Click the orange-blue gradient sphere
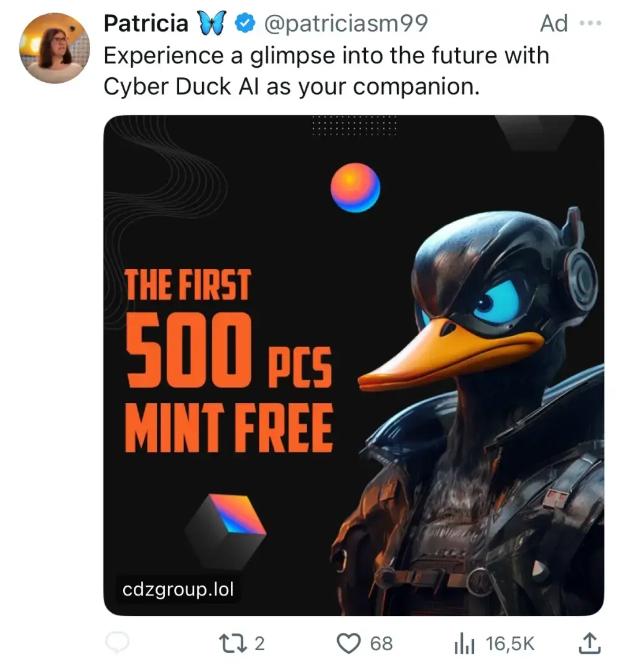This screenshot has width=624, height=672. 355,187
